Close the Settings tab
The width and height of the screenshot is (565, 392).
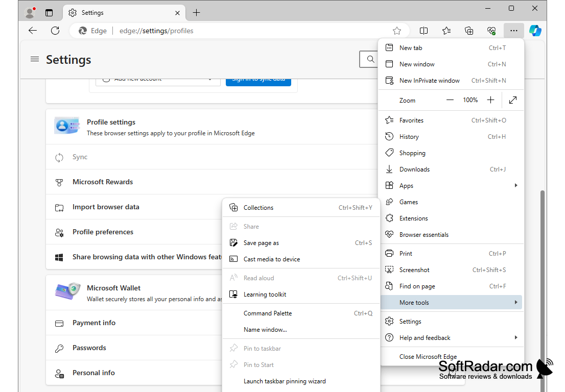click(x=177, y=13)
